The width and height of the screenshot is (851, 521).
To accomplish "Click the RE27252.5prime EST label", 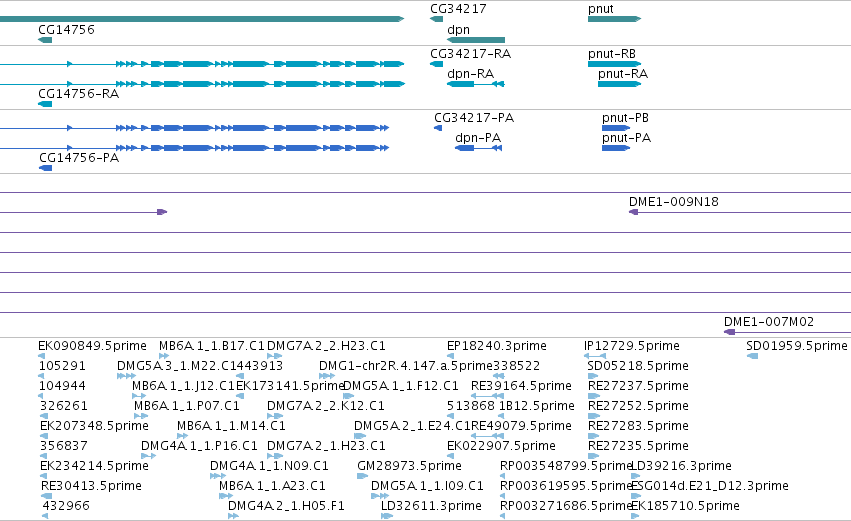I will tap(638, 405).
